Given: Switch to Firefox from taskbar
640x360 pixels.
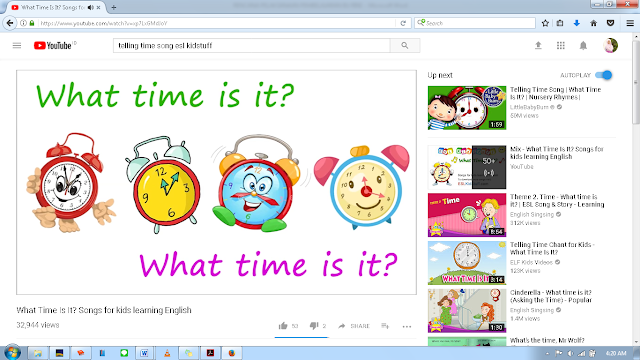Looking at the screenshot, I should click(x=232, y=353).
